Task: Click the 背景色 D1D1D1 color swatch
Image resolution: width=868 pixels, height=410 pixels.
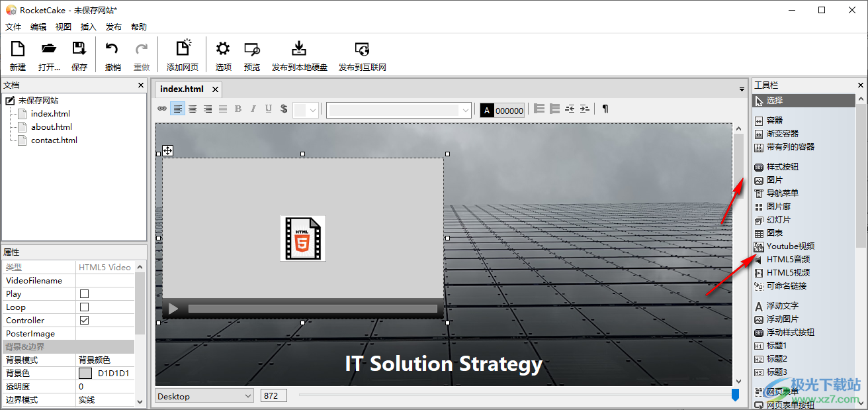Action: [x=85, y=374]
